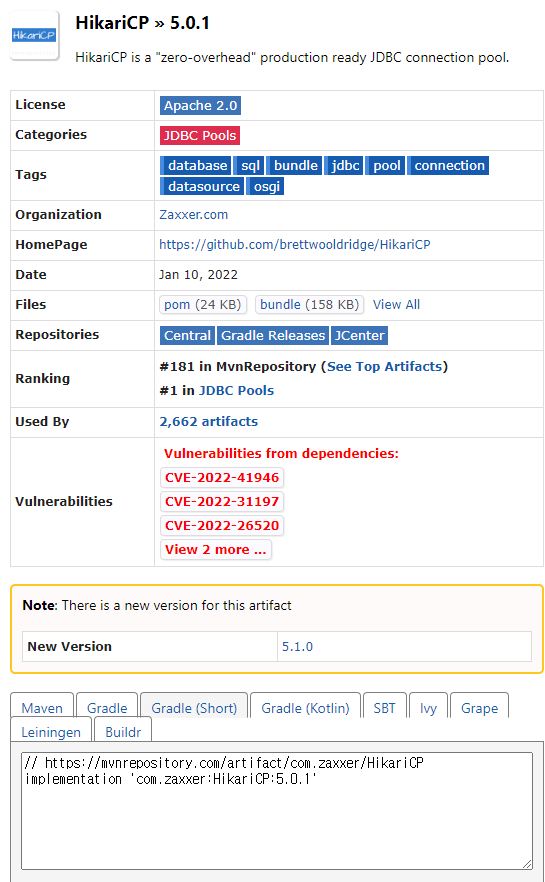Open CVE-2022-26520 vulnerability

(222, 526)
